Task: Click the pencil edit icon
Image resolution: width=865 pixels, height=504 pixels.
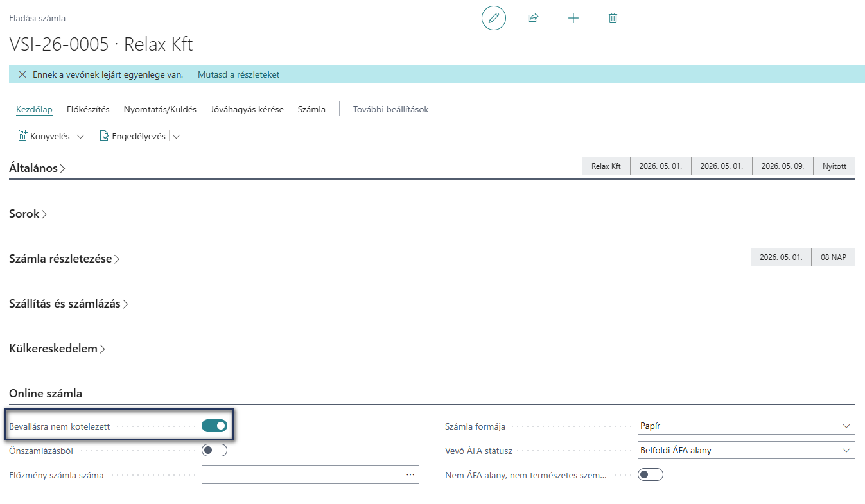Action: tap(493, 18)
